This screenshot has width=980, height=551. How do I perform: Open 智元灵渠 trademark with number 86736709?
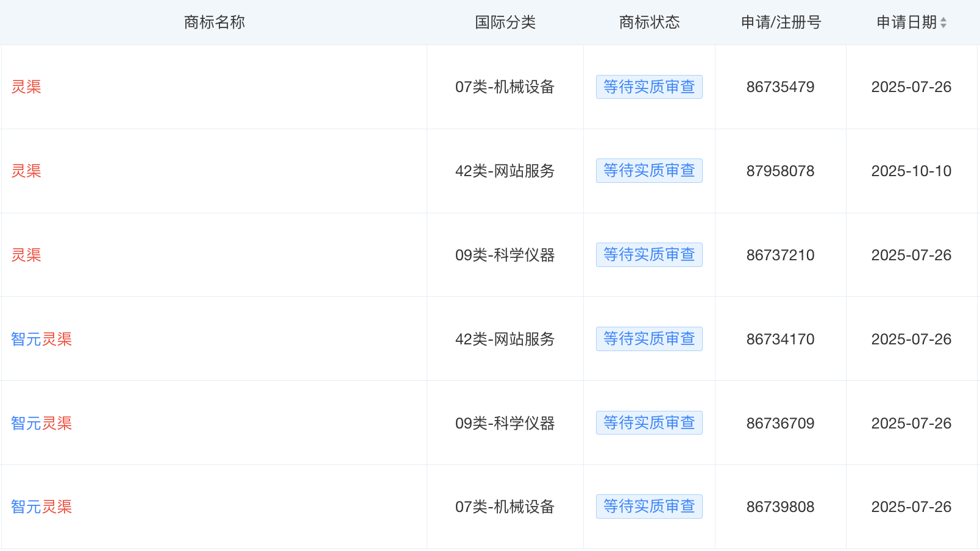[41, 424]
